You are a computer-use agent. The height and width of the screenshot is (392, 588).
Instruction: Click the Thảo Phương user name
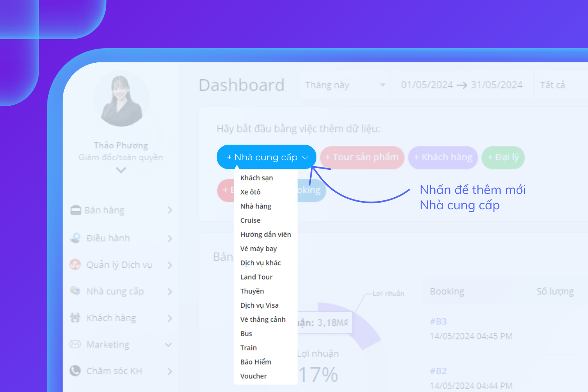[121, 145]
